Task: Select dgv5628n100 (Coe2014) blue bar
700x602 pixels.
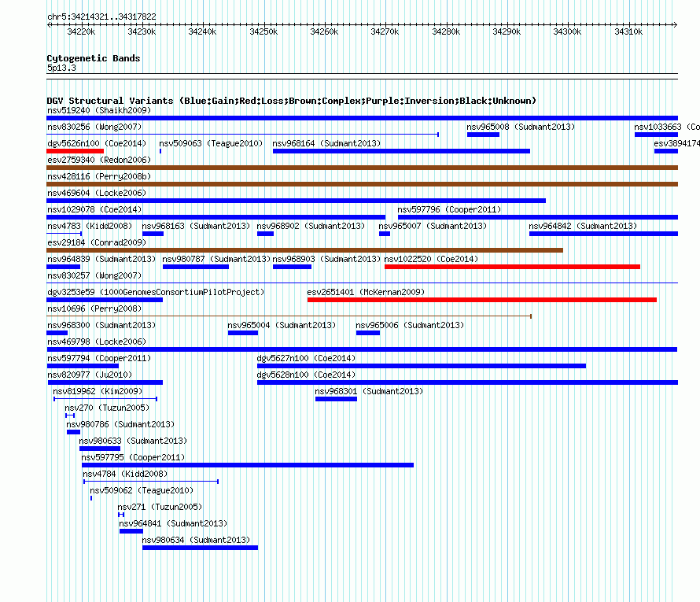Action: [467, 382]
